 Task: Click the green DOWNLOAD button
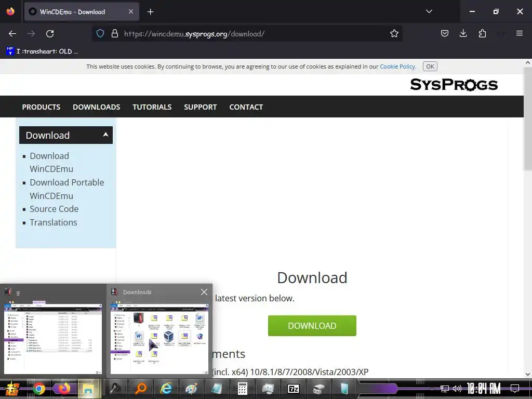click(x=312, y=326)
